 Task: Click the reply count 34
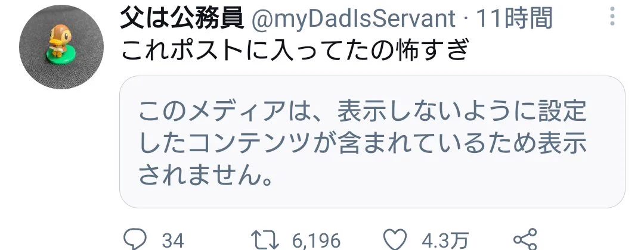[x=172, y=240]
